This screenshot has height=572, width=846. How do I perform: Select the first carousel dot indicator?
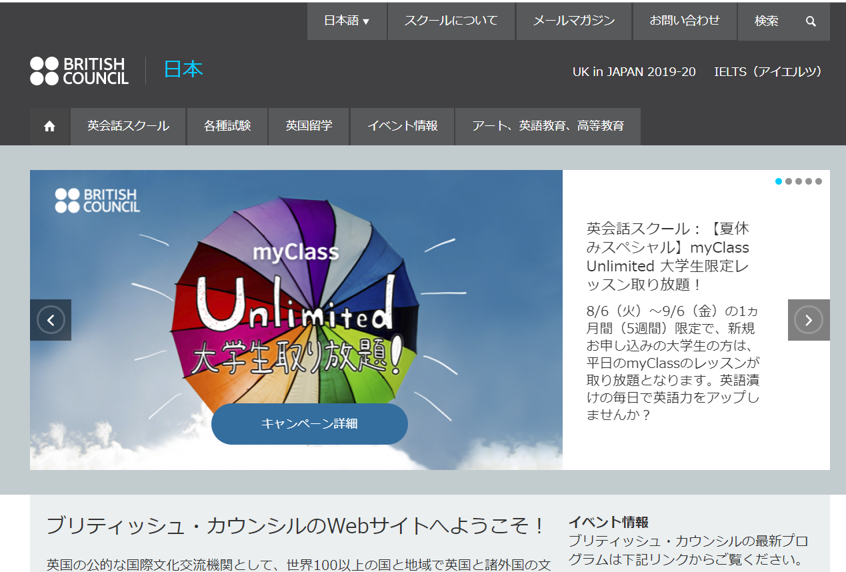[779, 181]
